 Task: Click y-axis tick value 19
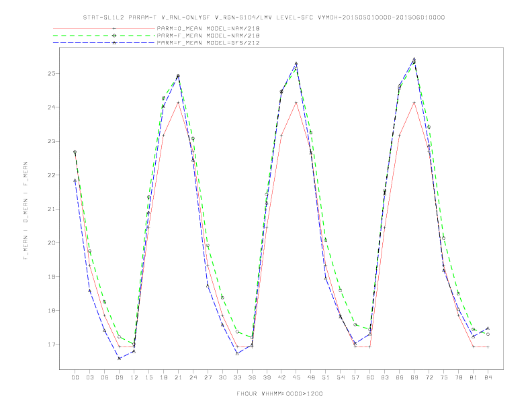point(52,277)
